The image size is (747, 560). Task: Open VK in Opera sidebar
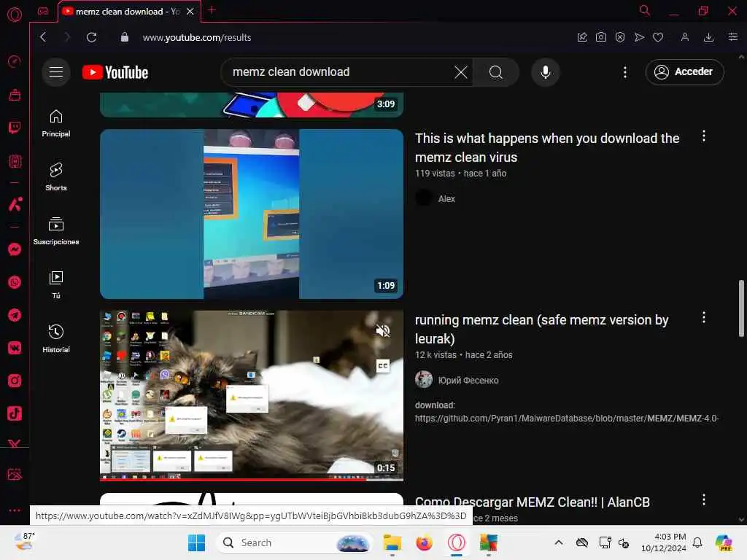[x=15, y=348]
